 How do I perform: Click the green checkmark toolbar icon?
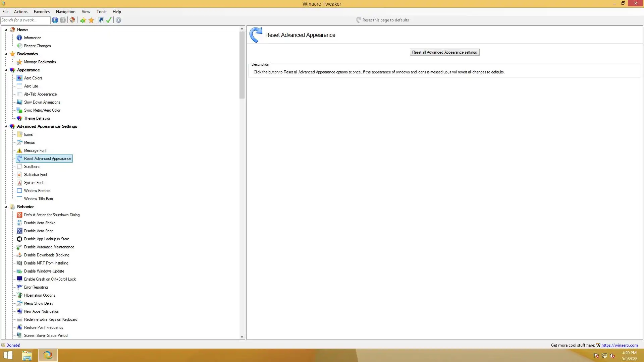click(x=109, y=20)
